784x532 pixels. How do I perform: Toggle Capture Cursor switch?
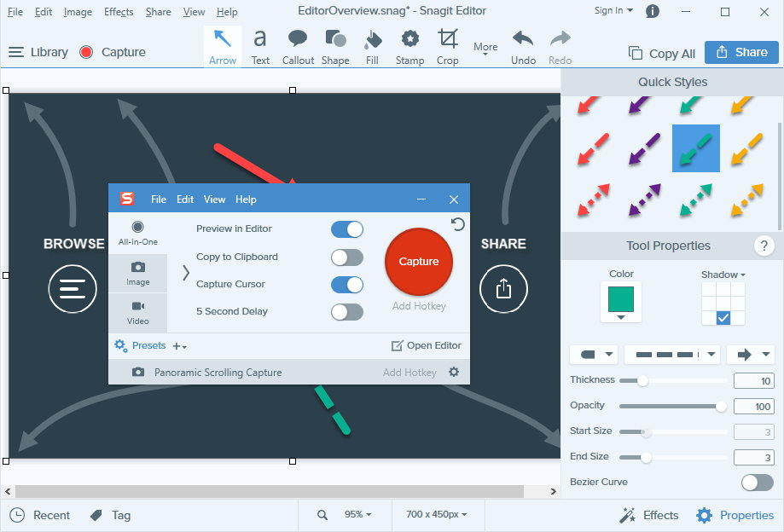pyautogui.click(x=347, y=285)
